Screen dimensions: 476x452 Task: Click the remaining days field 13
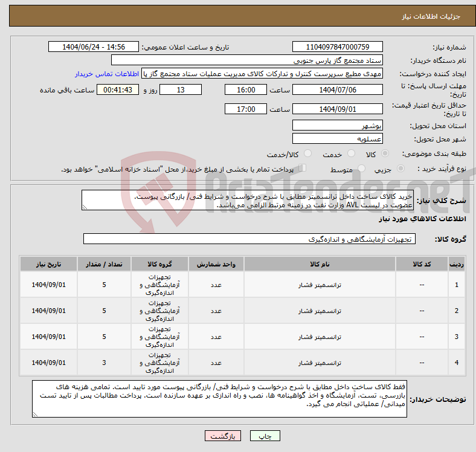click(x=181, y=89)
